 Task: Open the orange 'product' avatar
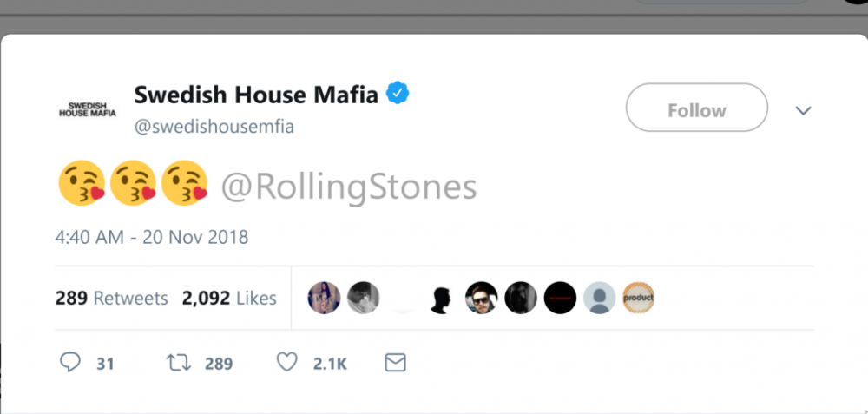coord(638,298)
